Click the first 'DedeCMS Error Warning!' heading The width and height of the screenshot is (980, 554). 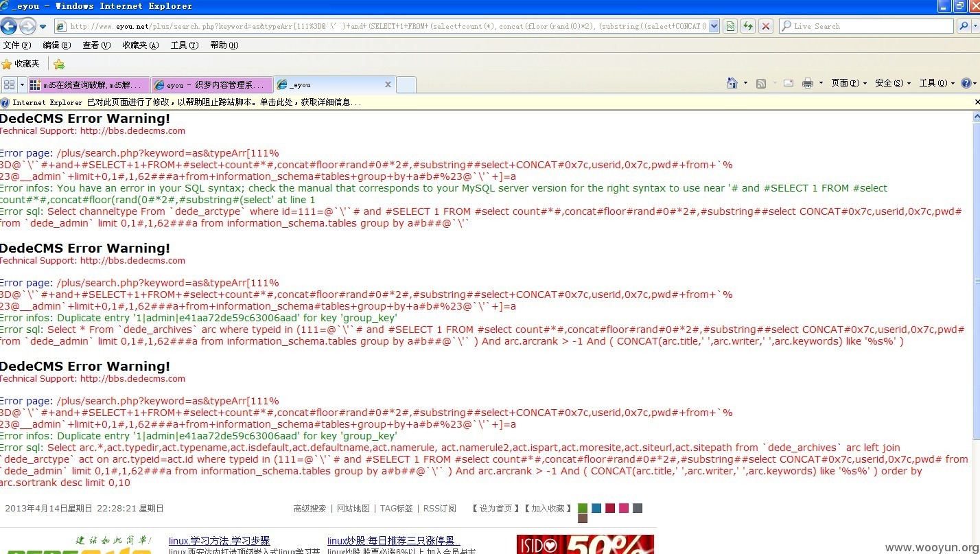click(x=85, y=119)
